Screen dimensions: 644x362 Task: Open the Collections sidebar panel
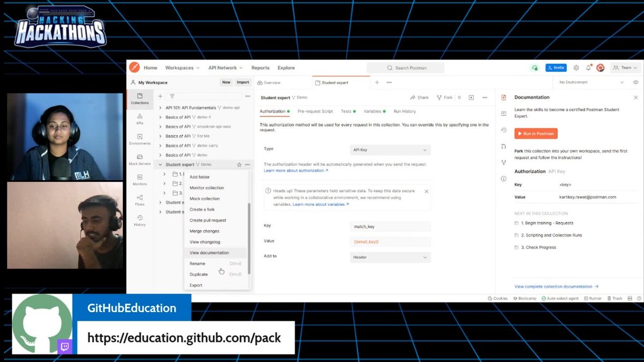140,98
